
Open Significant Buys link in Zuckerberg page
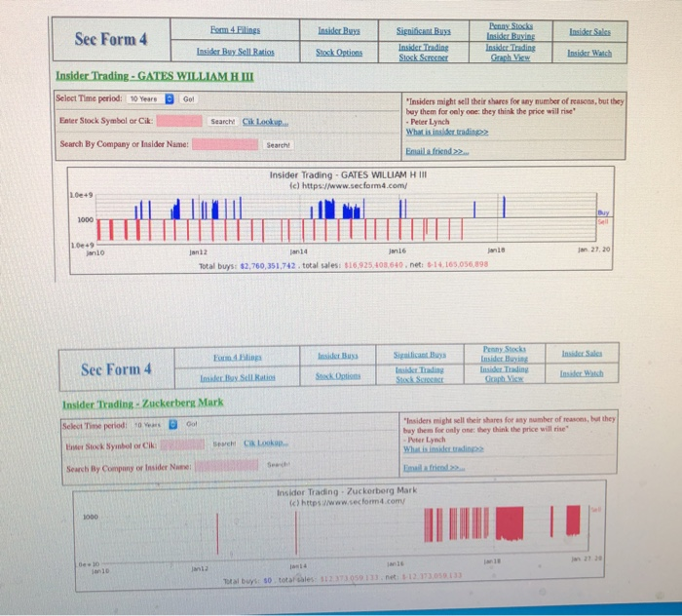(420, 355)
